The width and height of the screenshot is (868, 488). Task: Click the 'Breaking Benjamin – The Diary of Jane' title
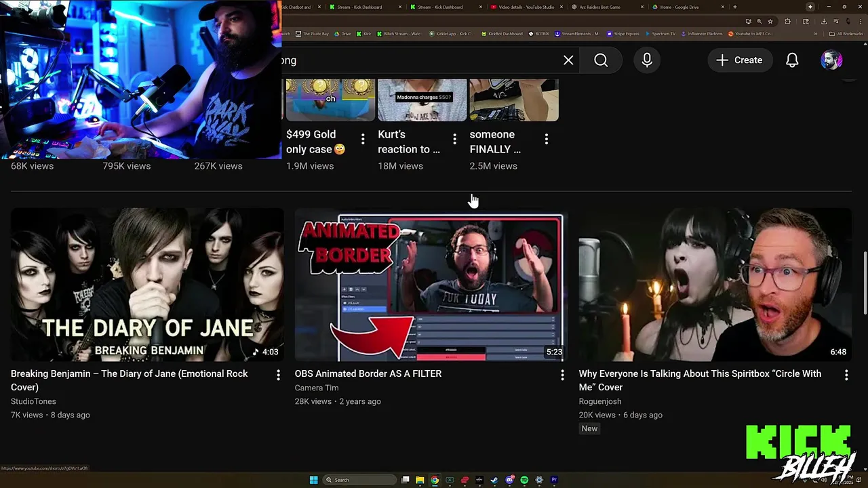(130, 380)
